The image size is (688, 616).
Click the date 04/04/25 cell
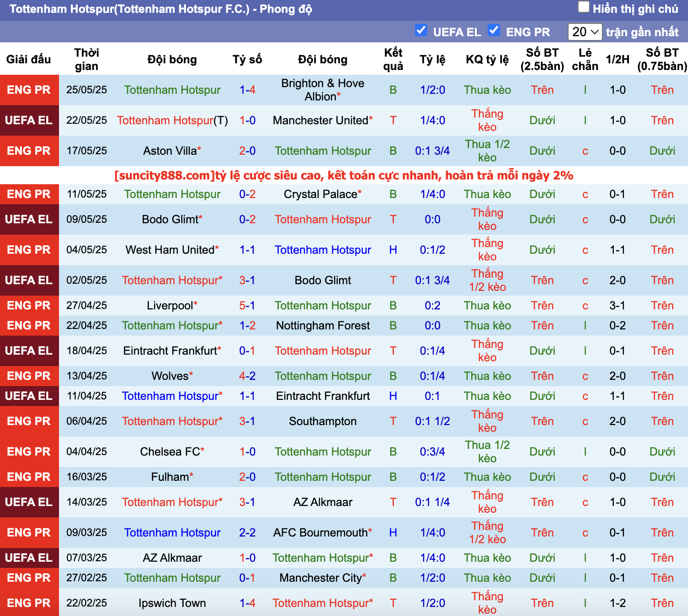pos(87,452)
